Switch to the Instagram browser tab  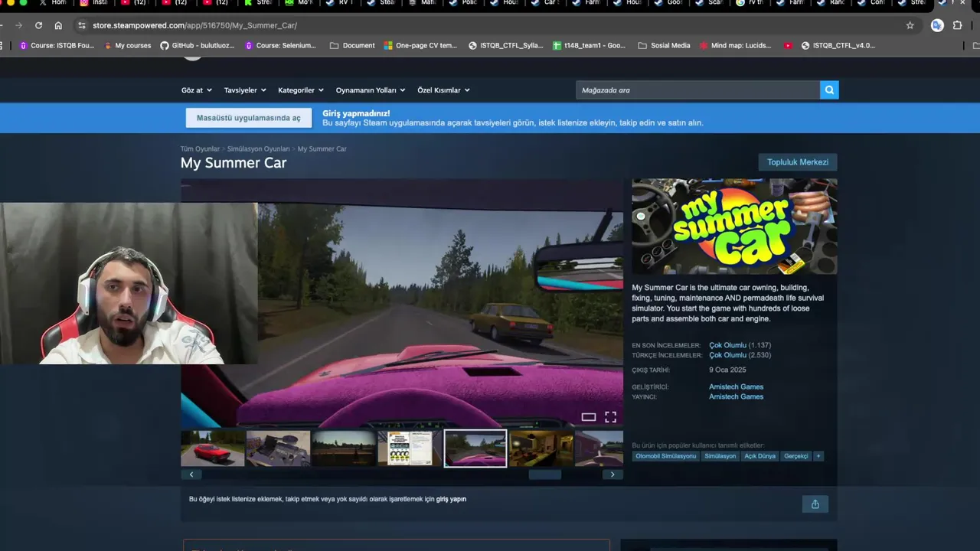point(95,3)
